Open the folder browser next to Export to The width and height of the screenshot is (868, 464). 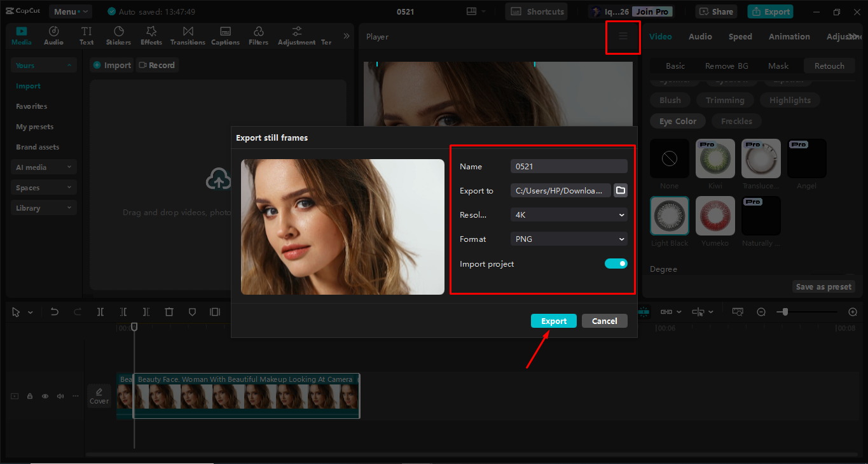(x=620, y=190)
